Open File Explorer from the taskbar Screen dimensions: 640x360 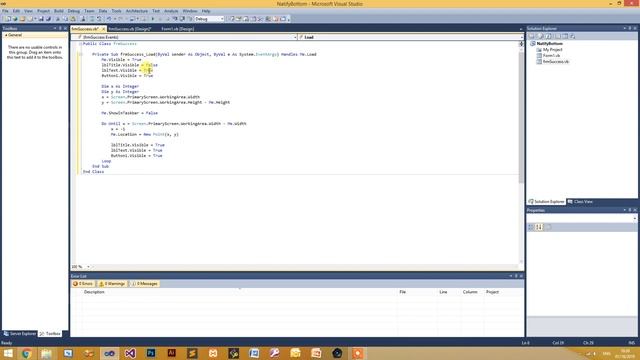tap(47, 353)
